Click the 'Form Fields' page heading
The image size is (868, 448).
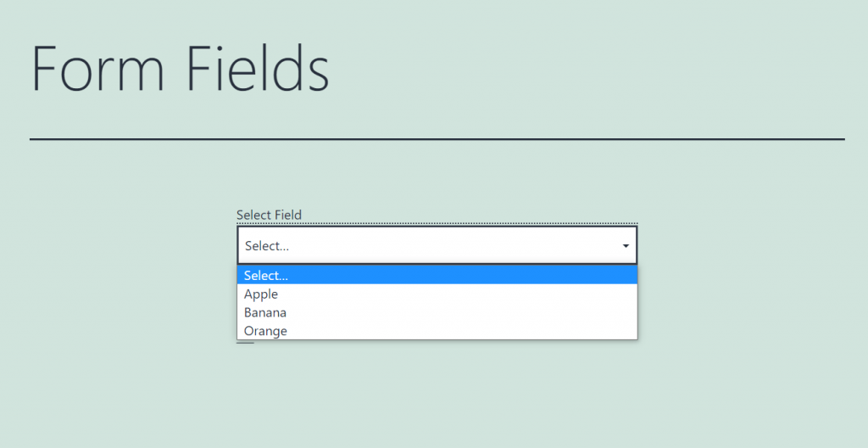click(x=180, y=68)
